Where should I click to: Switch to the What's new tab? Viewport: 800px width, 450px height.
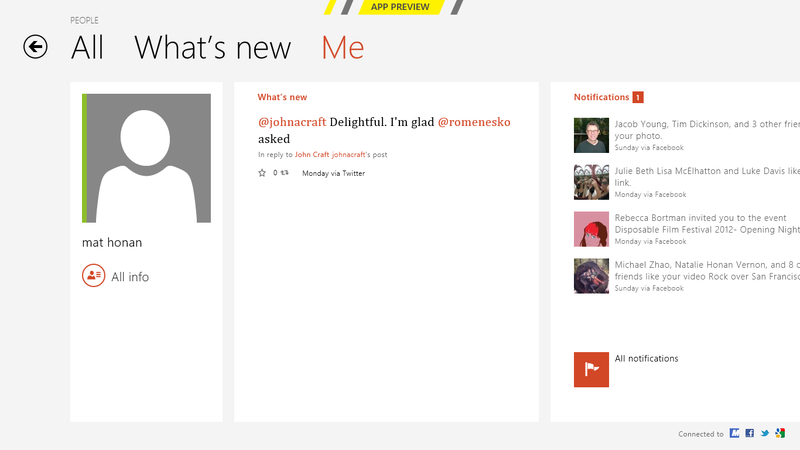pyautogui.click(x=212, y=48)
